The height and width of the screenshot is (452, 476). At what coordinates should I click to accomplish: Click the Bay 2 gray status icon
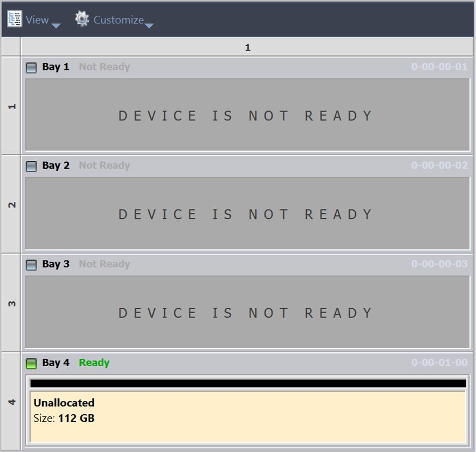tap(31, 166)
